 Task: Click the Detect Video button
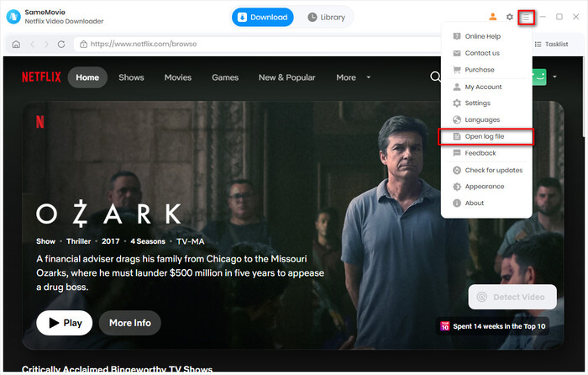[512, 297]
